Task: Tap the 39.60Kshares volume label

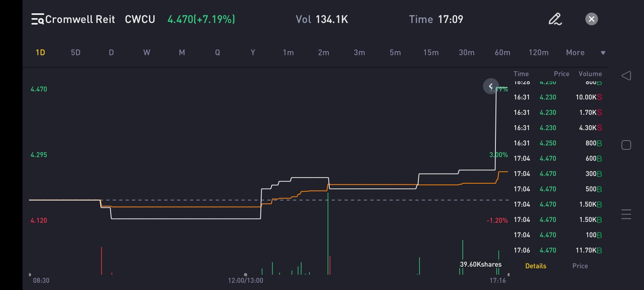Action: (481, 264)
